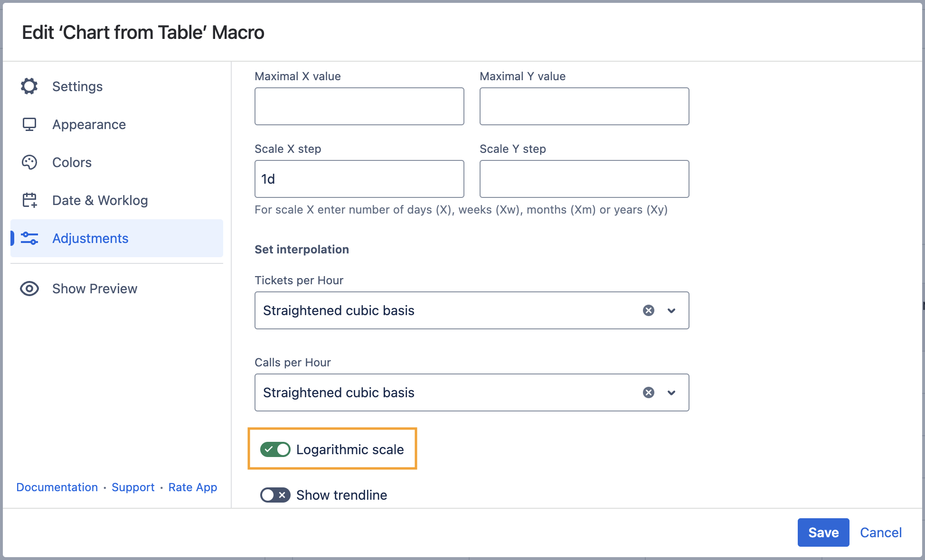Screen dimensions: 925x560
Task: Clear the Tickets per Hour interpolation selection
Action: (x=649, y=310)
